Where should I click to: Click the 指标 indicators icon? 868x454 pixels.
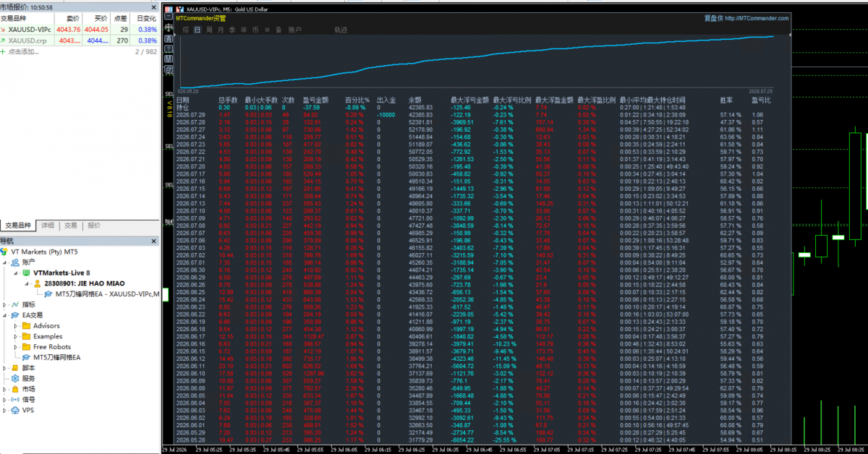[x=15, y=305]
